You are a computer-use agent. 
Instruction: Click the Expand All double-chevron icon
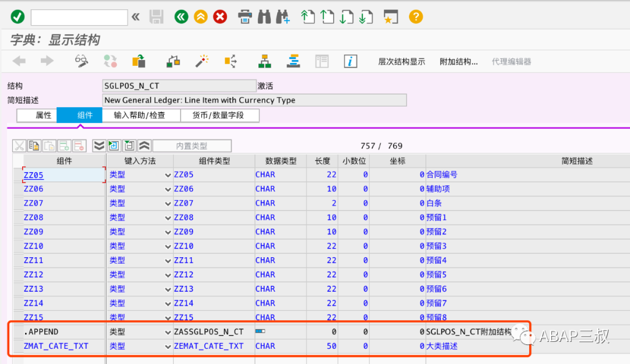[x=99, y=145]
